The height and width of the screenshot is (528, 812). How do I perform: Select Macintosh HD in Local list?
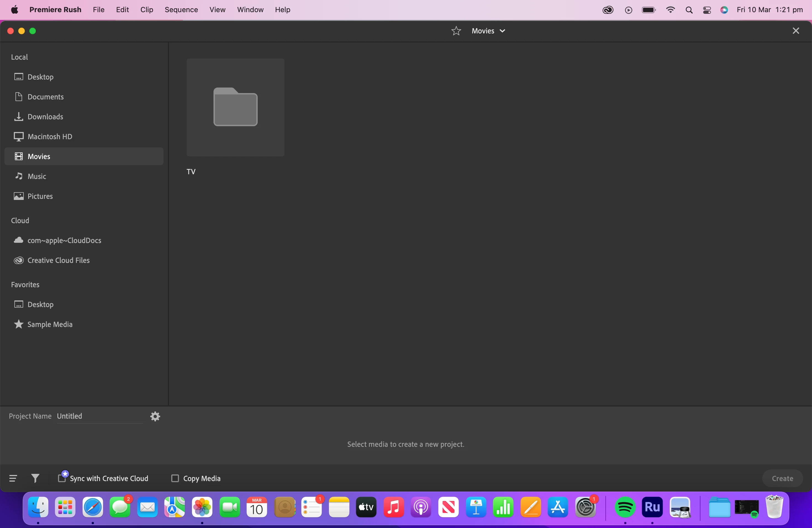pyautogui.click(x=50, y=136)
